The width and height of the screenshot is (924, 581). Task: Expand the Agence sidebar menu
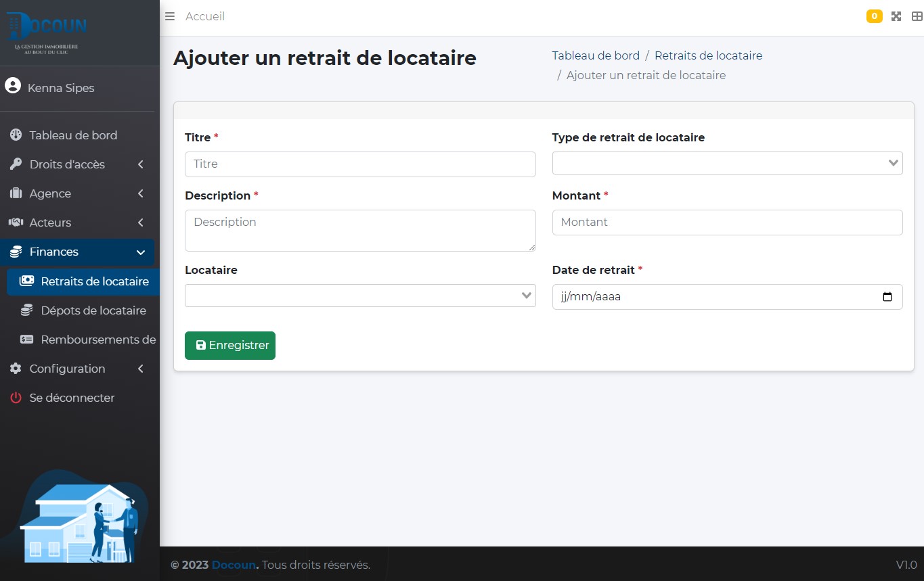click(78, 193)
